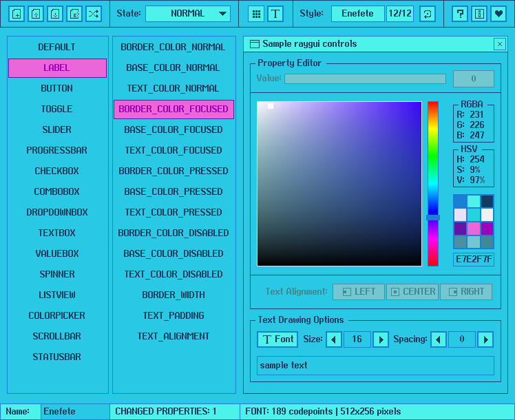Open help with the question mark icon
Screen dimensions: 515x420
point(460,14)
